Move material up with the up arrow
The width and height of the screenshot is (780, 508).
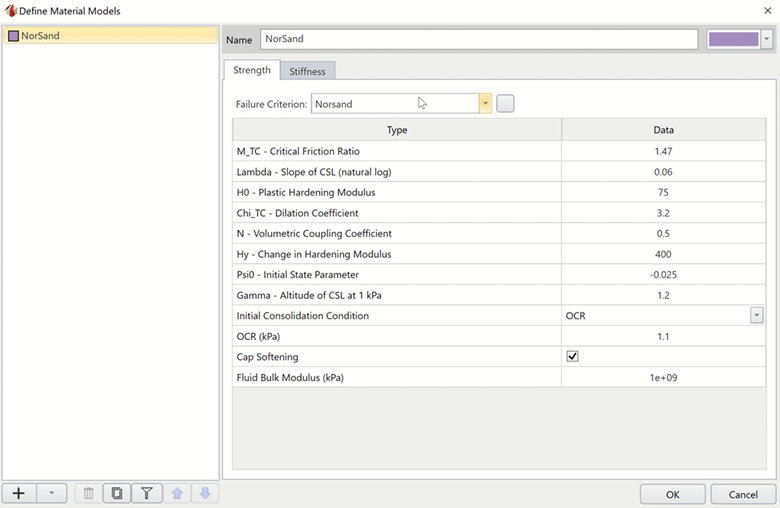177,493
